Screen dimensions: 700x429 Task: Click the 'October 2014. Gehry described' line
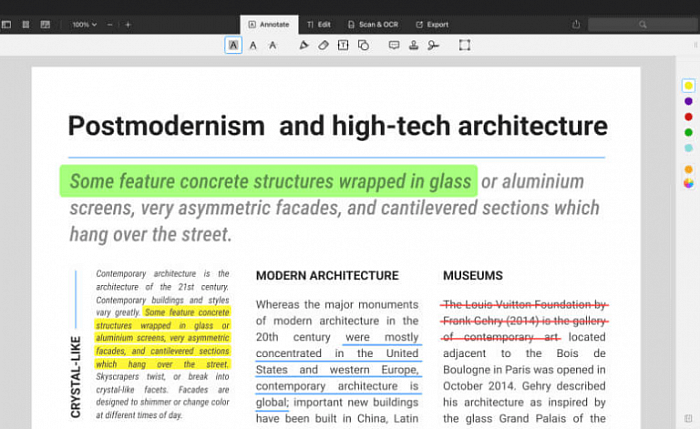click(524, 386)
